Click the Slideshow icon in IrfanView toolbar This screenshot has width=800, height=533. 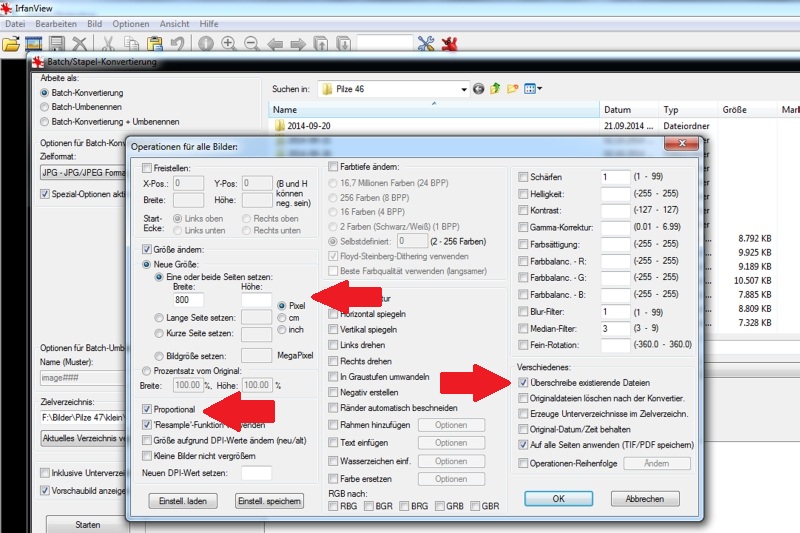(34, 44)
